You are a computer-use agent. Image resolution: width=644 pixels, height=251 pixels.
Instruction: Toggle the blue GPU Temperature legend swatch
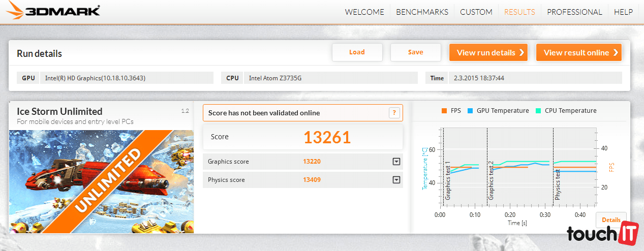[472, 111]
